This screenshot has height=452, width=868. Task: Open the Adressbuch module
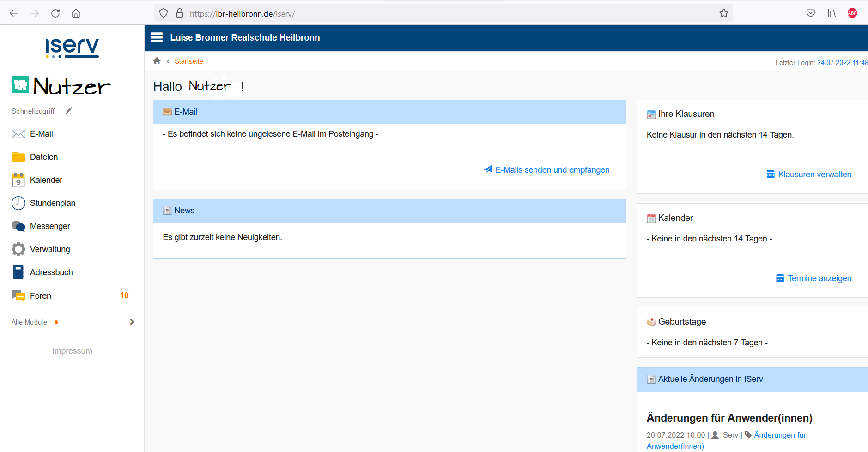[x=51, y=272]
